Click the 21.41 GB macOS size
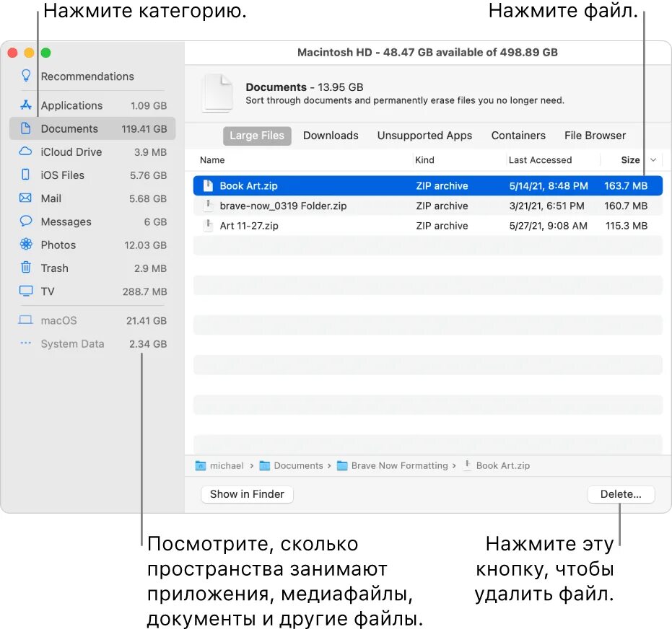 point(146,320)
